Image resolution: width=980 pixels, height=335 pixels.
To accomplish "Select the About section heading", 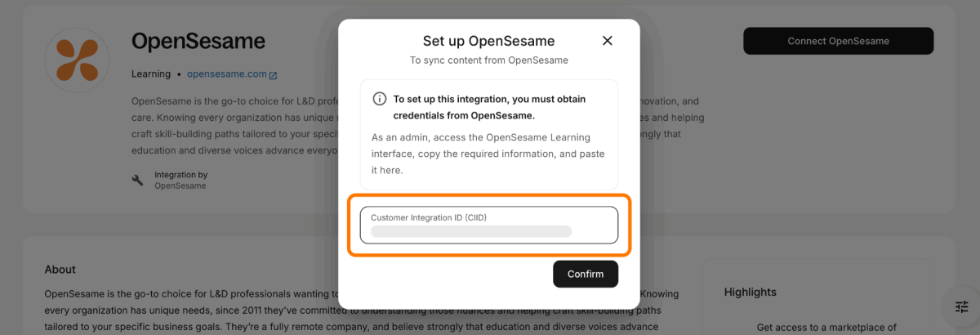I will 60,270.
